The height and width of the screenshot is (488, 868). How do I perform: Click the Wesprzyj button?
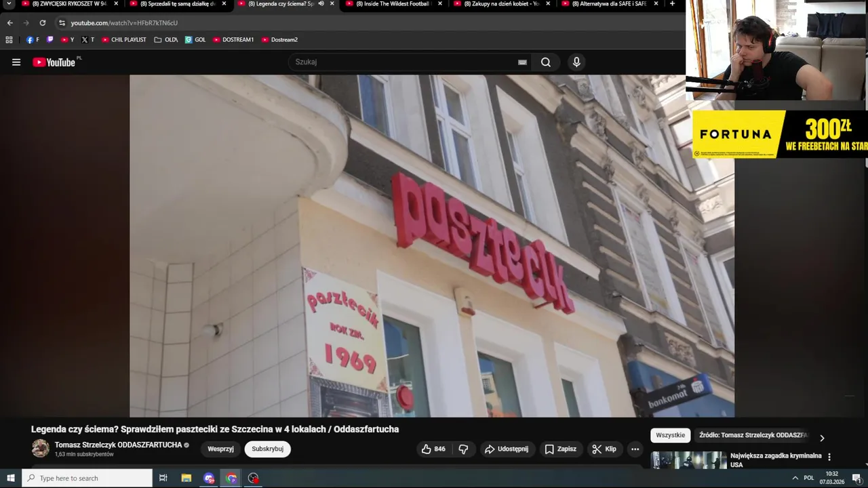click(x=220, y=449)
